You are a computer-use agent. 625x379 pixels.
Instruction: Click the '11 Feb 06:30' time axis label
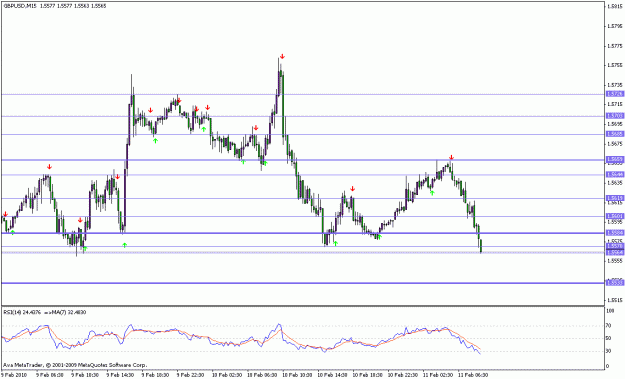point(473,375)
